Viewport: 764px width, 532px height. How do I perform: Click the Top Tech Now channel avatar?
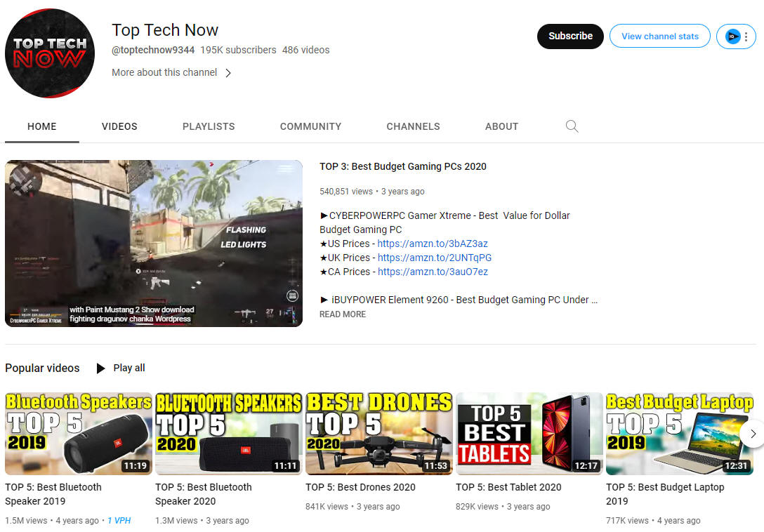(x=50, y=53)
